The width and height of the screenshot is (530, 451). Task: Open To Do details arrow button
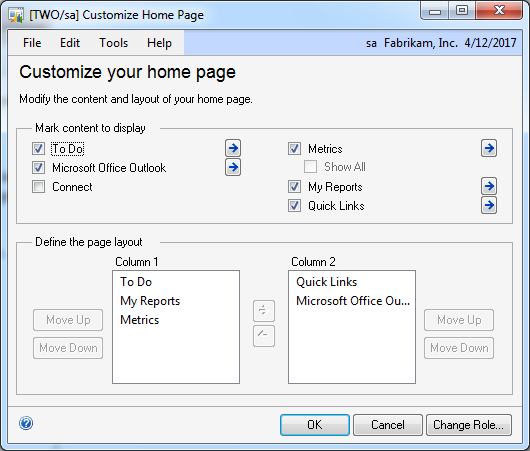(233, 148)
